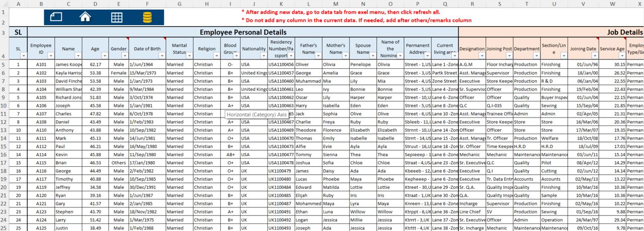Click the yellow database icon
The width and height of the screenshot is (644, 231).
click(x=147, y=18)
